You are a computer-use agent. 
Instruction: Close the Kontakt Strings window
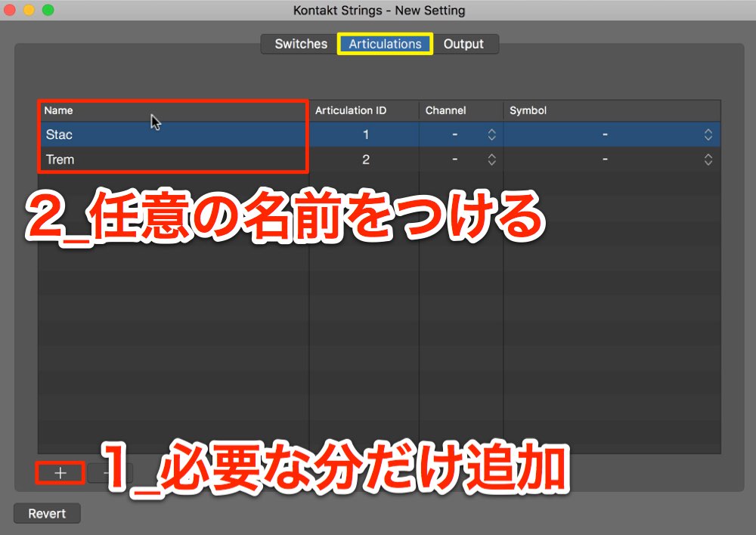click(x=10, y=10)
